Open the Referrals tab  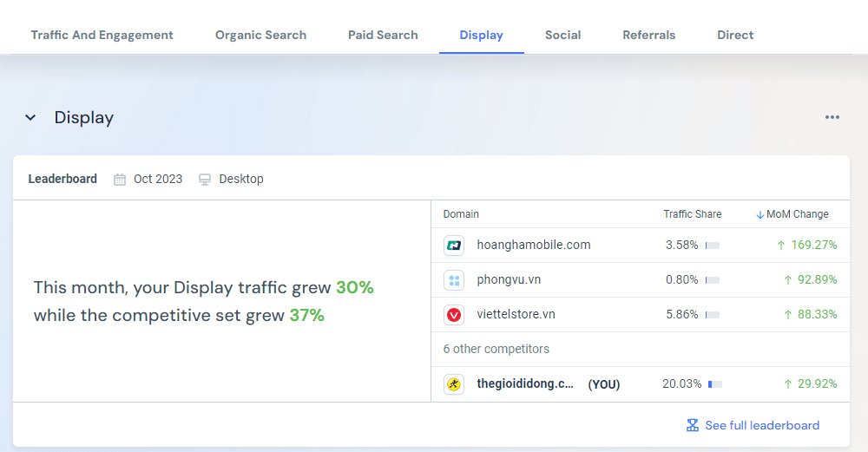click(x=648, y=35)
